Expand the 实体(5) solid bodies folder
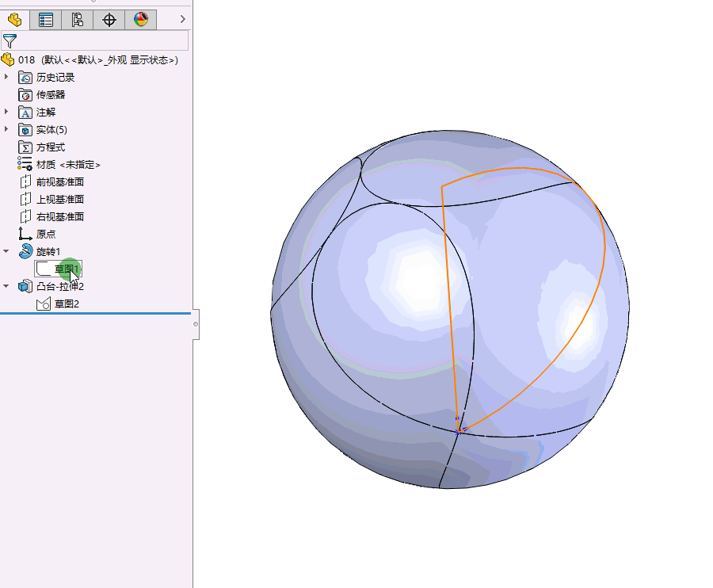Viewport: 713px width, 588px height. click(6, 129)
